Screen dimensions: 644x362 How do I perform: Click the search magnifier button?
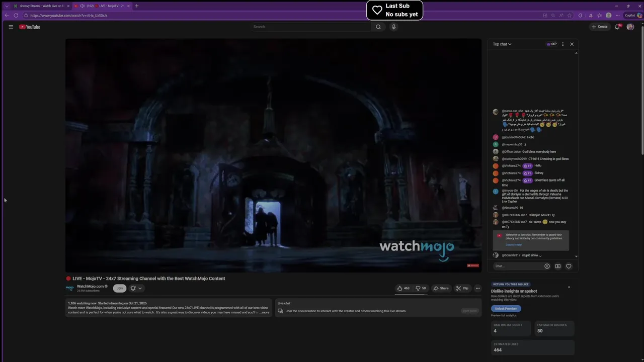tap(378, 27)
